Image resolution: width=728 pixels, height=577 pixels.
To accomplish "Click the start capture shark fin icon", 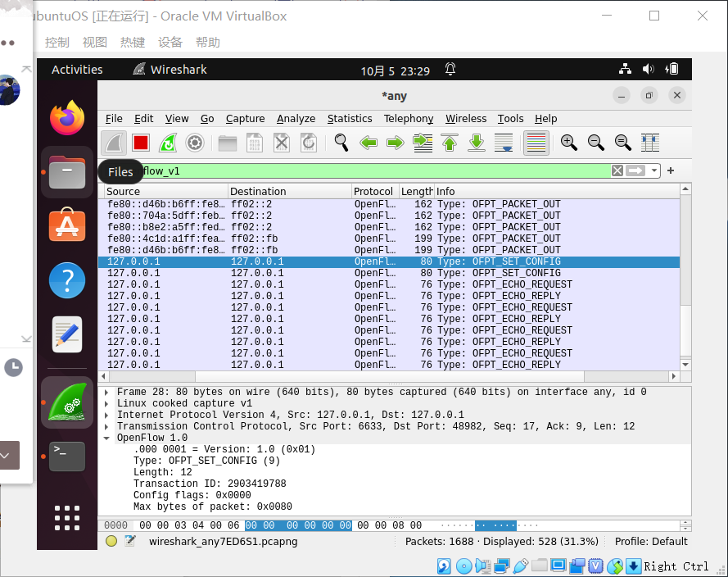I will [114, 143].
